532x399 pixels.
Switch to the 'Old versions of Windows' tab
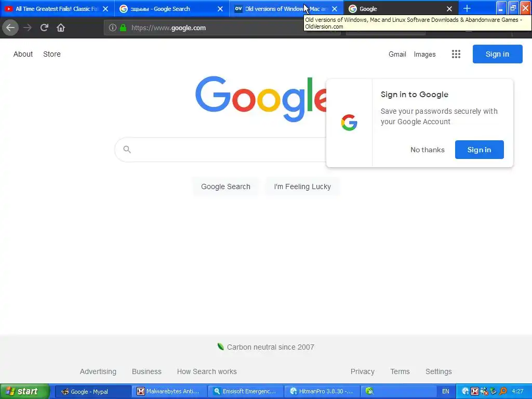click(286, 9)
